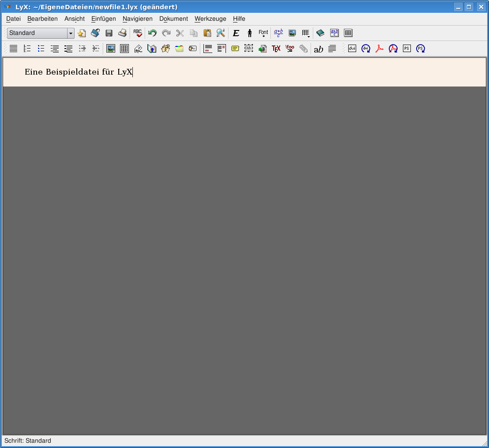Open find and replace magnifier icon
The height and width of the screenshot is (448, 489).
coord(221,33)
